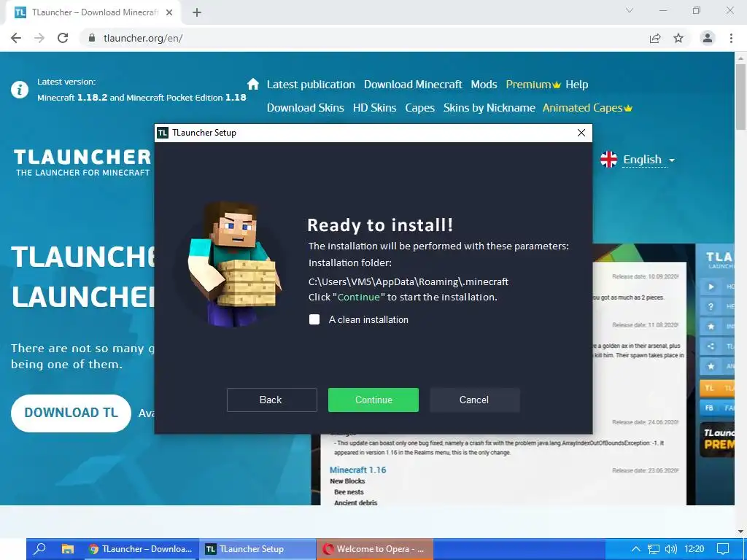The height and width of the screenshot is (560, 747).
Task: Switch to Welcome to Opera taskbar item
Action: pyautogui.click(x=375, y=549)
